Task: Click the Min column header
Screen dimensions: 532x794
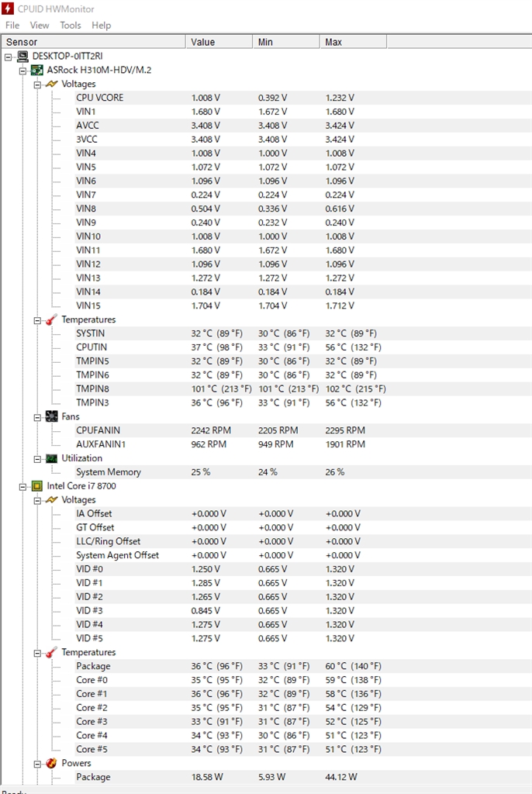Action: click(286, 42)
